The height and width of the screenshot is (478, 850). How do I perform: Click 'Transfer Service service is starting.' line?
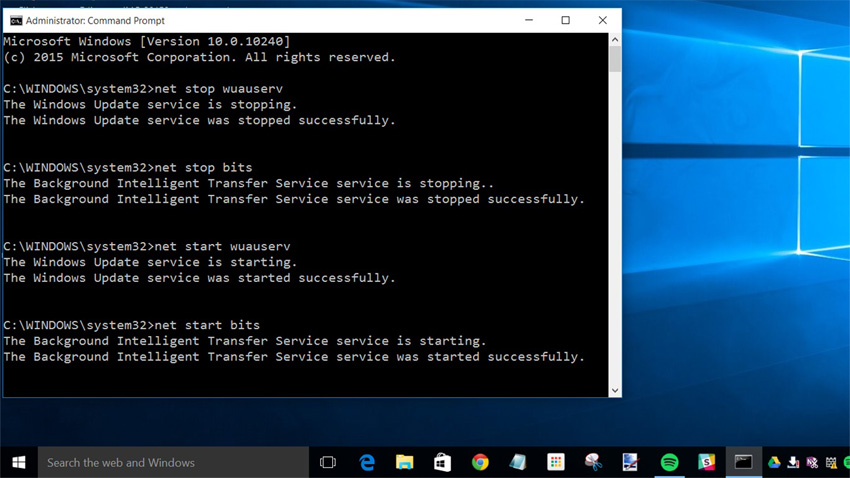[245, 341]
